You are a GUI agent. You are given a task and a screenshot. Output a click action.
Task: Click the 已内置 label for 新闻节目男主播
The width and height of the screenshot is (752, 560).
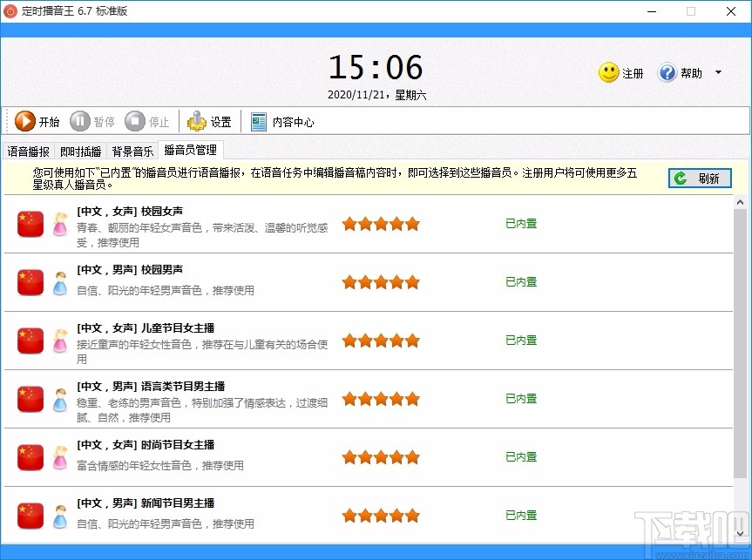click(520, 515)
